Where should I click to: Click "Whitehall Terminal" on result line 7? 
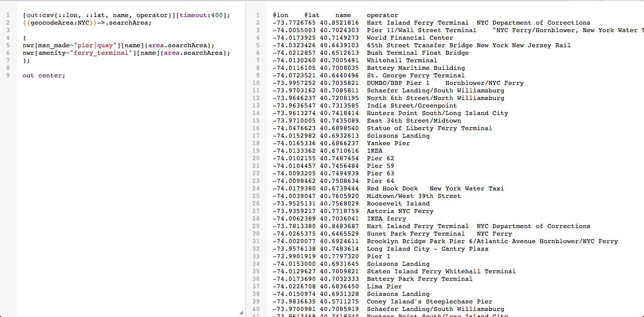(402, 60)
